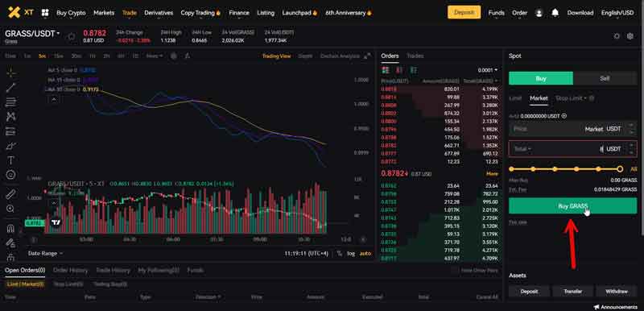Open order book precision 0.0001 dropdown
644x311 pixels.
point(488,70)
